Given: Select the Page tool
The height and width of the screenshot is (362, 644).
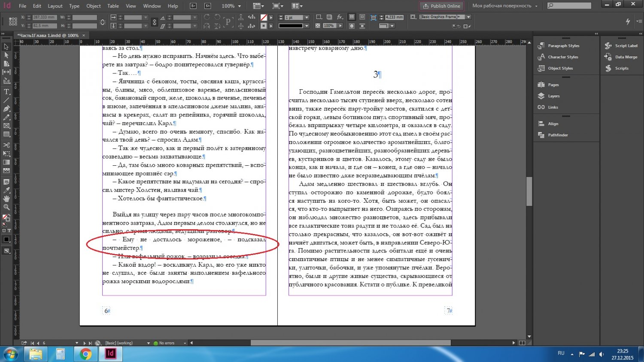Looking at the screenshot, I should click(x=6, y=64).
